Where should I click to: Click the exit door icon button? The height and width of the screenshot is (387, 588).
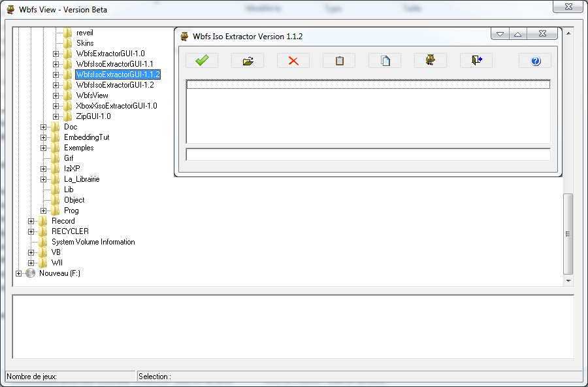point(476,61)
